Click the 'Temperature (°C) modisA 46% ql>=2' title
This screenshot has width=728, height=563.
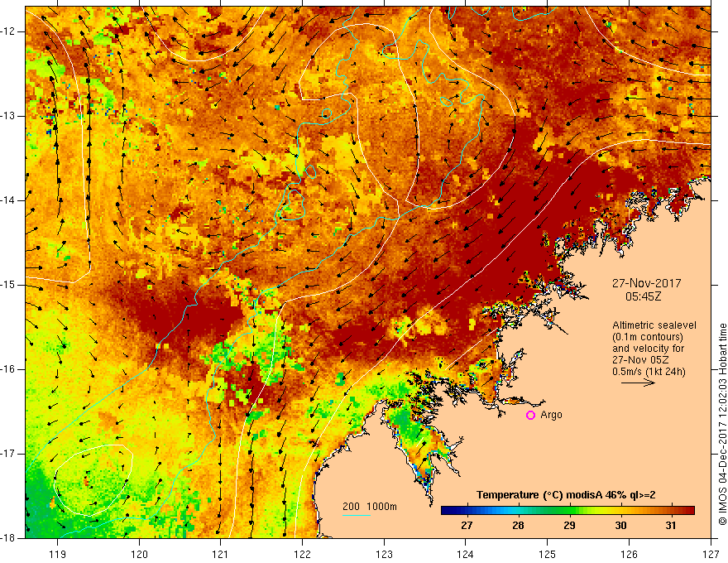pyautogui.click(x=566, y=495)
